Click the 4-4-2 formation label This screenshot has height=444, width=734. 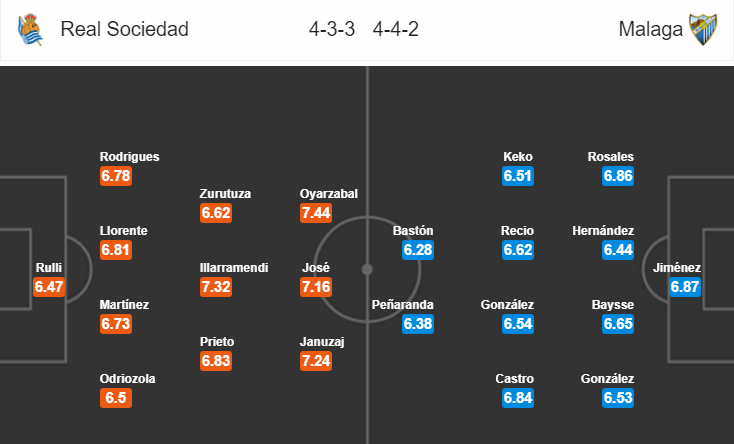(396, 29)
